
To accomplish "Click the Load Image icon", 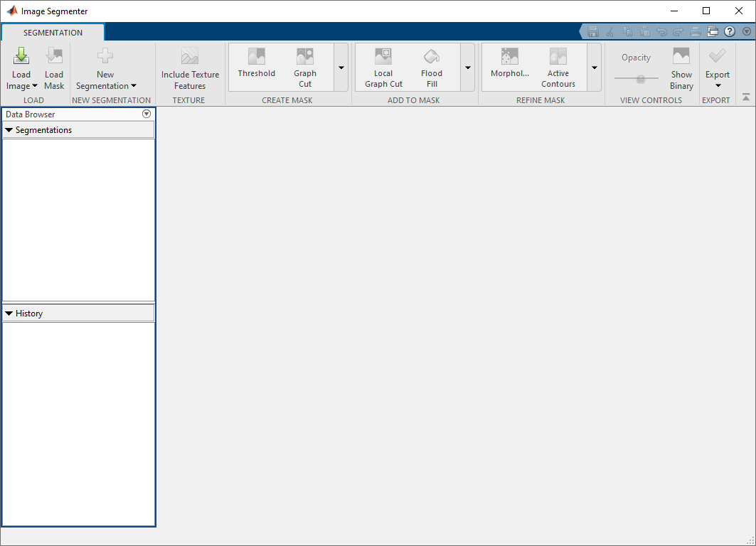I will coord(21,56).
